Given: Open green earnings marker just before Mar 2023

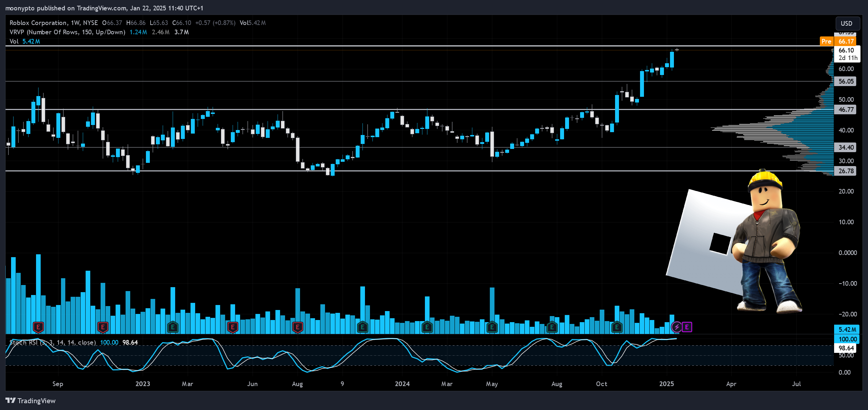Looking at the screenshot, I should pyautogui.click(x=173, y=327).
